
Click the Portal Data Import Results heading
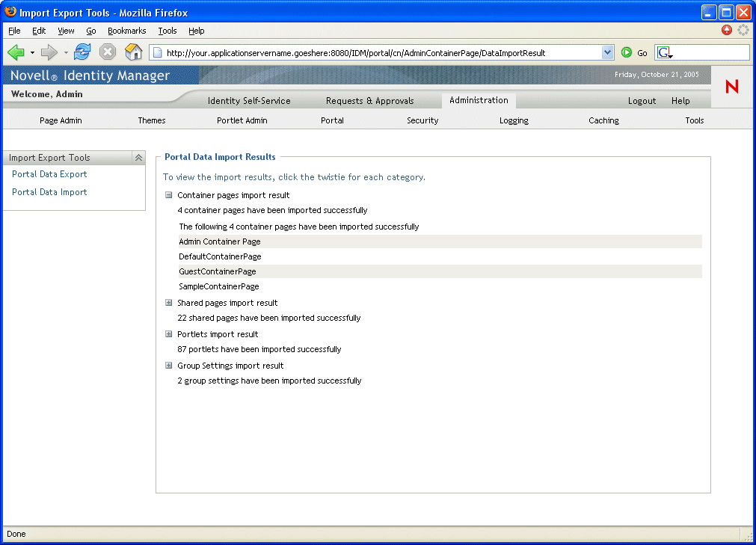click(220, 157)
